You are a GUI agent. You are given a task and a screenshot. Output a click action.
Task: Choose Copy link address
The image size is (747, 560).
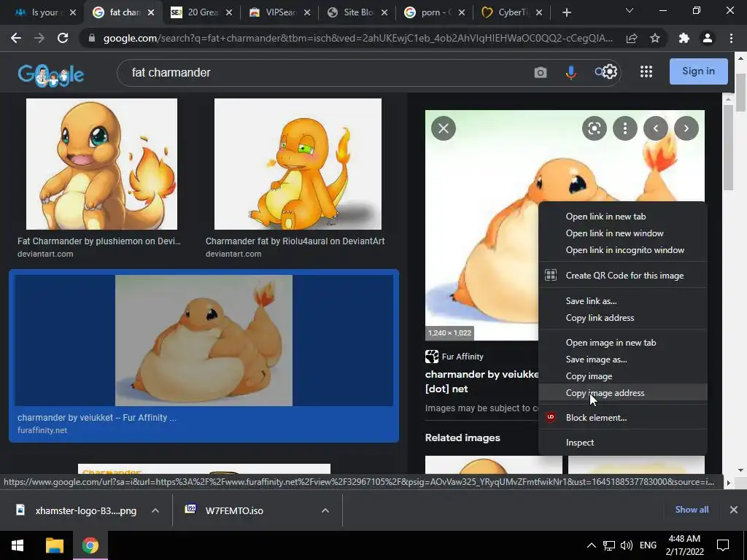point(623,318)
